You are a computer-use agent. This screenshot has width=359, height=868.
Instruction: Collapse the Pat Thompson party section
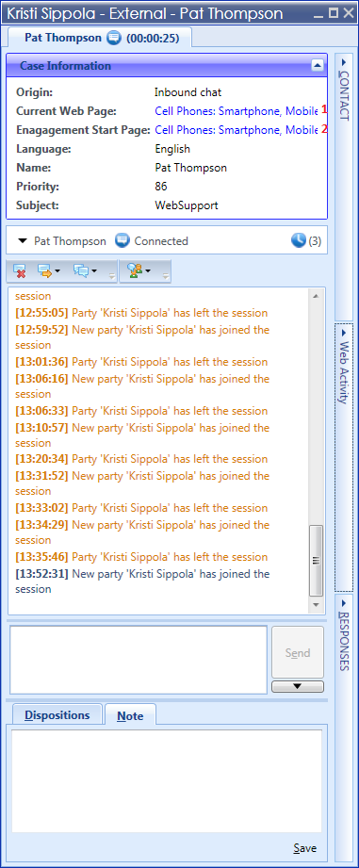(22, 241)
